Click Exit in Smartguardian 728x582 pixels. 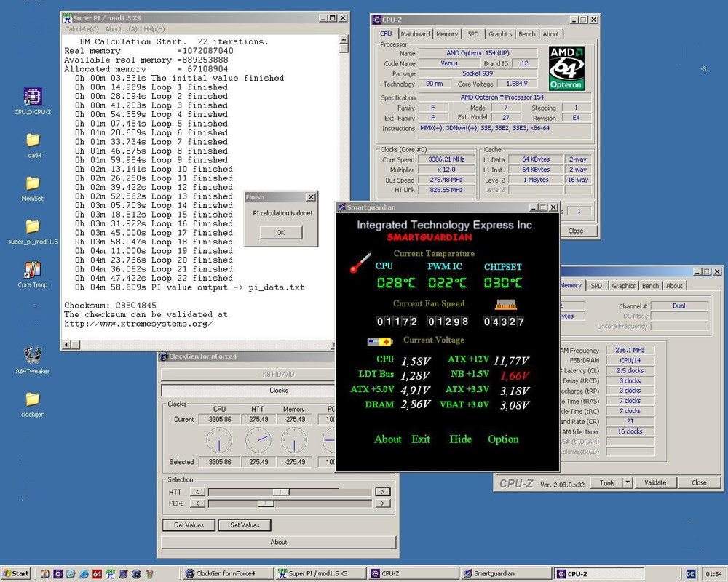click(421, 439)
